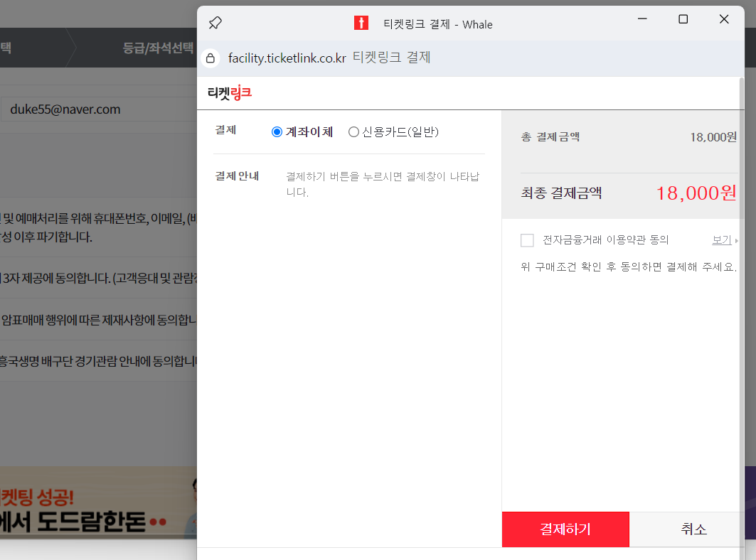Select the 계좌이체 payment radio button

(277, 132)
